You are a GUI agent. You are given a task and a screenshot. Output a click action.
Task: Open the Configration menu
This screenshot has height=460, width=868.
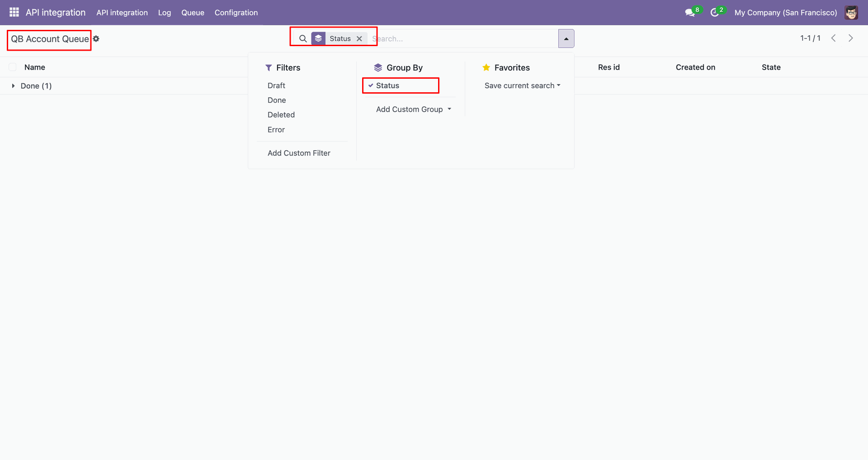pos(236,13)
